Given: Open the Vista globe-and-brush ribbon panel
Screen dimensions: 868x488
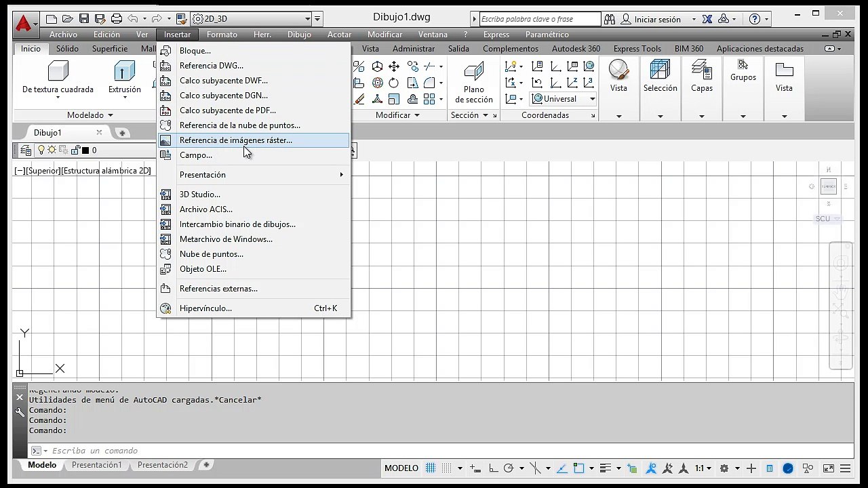Looking at the screenshot, I should point(618,89).
